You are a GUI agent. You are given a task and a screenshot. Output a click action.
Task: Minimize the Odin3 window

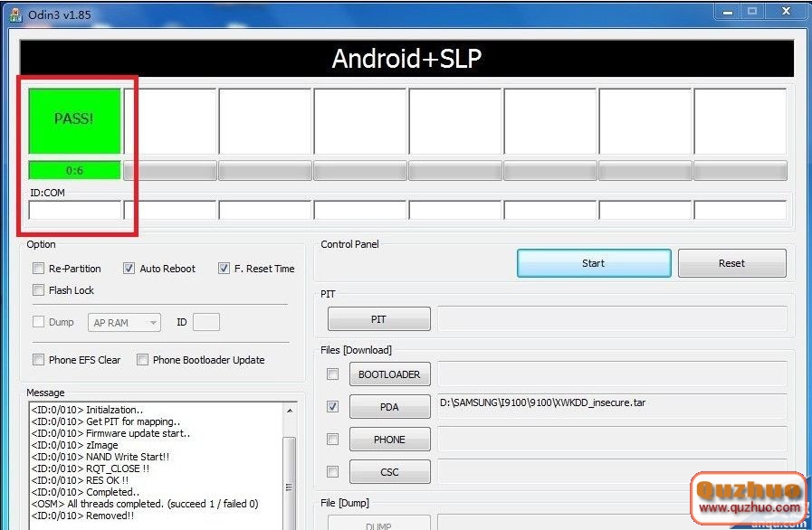pos(728,12)
